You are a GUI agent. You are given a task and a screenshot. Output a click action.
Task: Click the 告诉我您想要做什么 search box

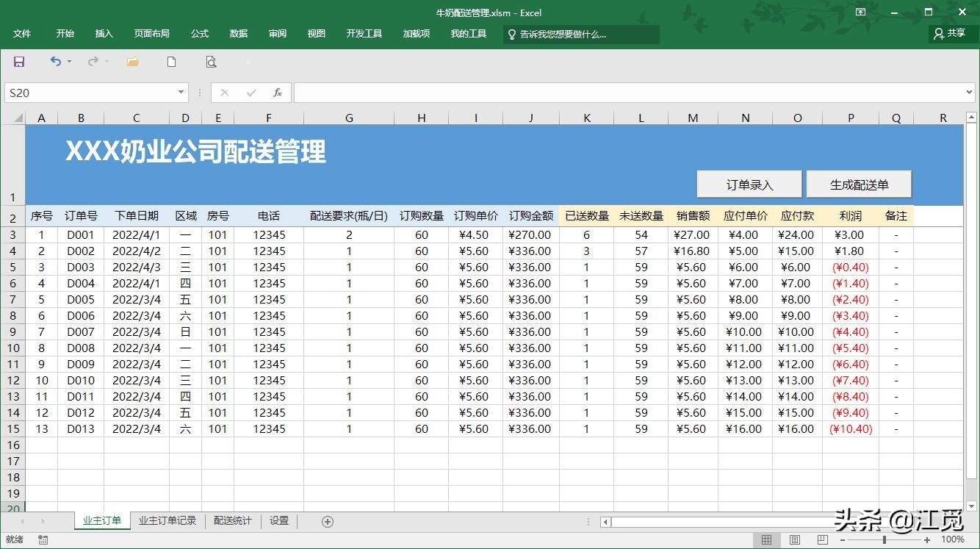(x=581, y=35)
